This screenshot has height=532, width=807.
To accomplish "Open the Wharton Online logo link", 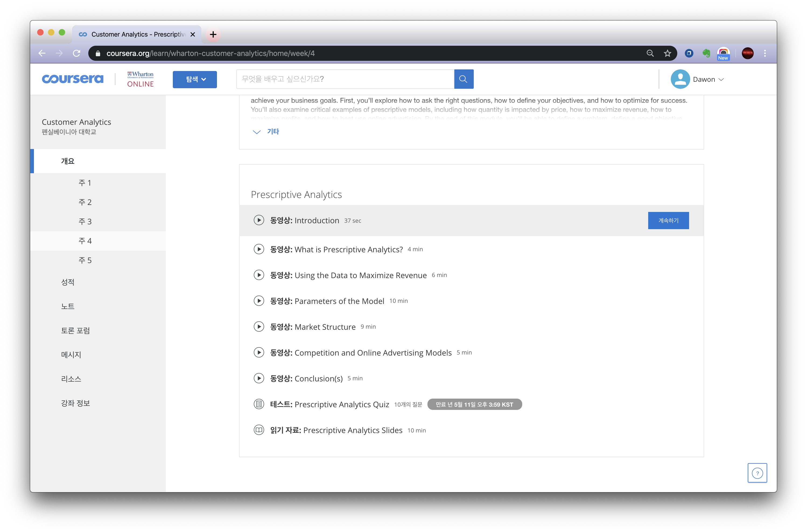I will coord(140,79).
